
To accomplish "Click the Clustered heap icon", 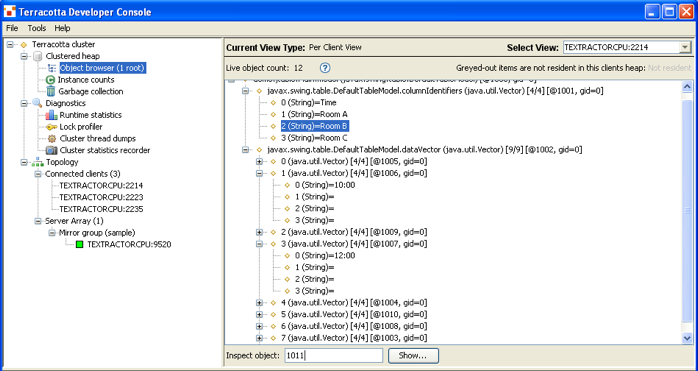I will coord(38,56).
